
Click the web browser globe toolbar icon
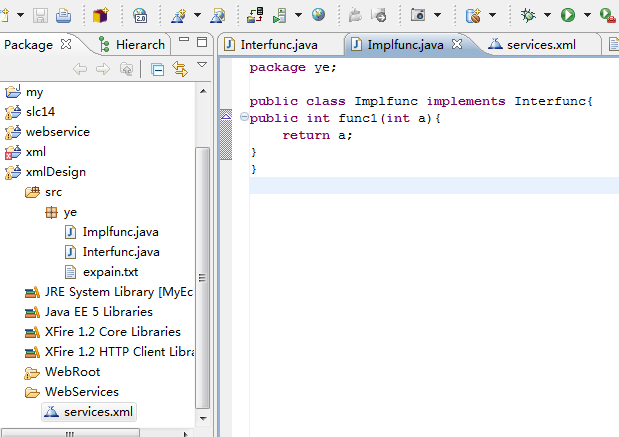(x=318, y=15)
